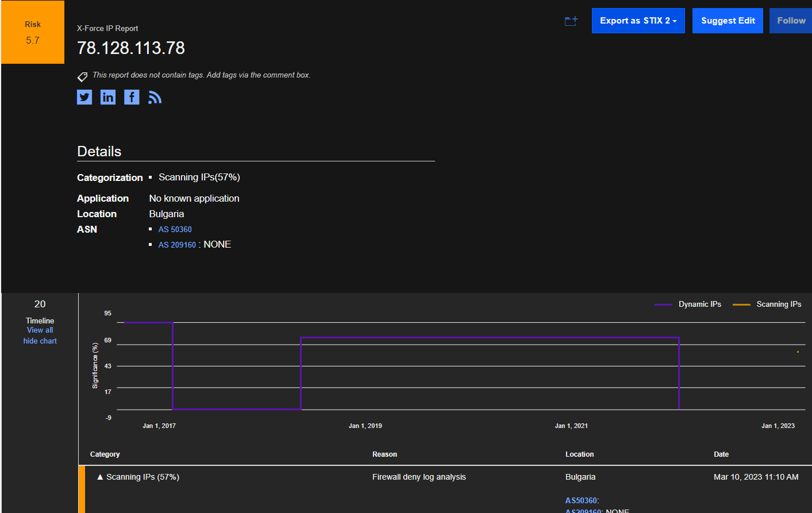Click the Bulgaria location value in Details
This screenshot has height=513, width=812.
click(x=167, y=214)
